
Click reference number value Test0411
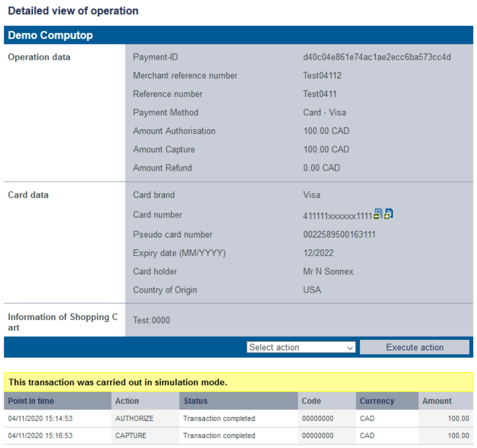click(x=320, y=94)
